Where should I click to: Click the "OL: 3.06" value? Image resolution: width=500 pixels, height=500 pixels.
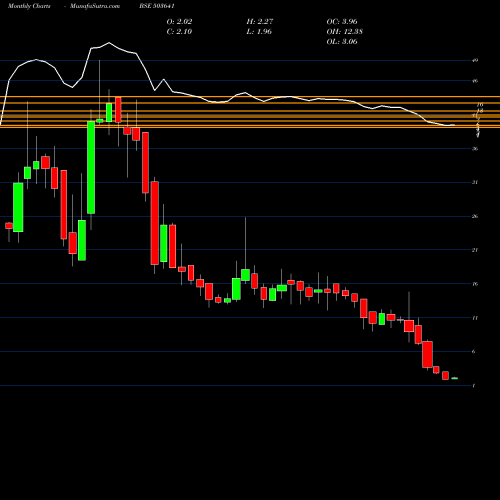342,41
